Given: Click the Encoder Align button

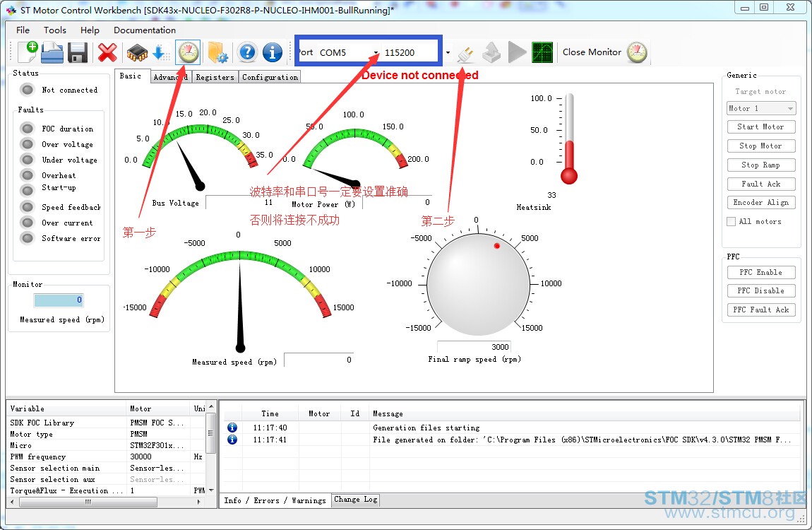Looking at the screenshot, I should (760, 203).
